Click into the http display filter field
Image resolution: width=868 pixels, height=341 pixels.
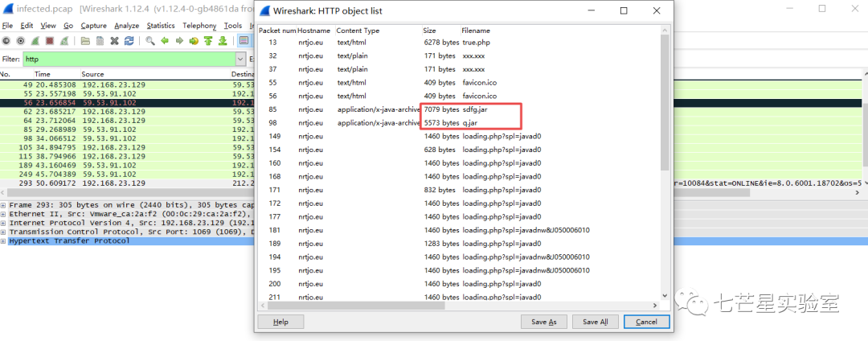click(129, 59)
